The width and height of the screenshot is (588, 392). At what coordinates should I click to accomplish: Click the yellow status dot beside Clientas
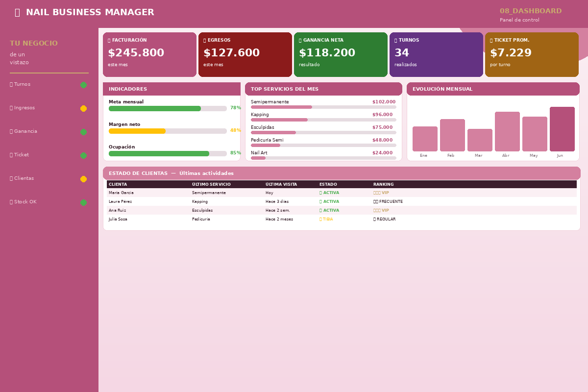click(83, 179)
